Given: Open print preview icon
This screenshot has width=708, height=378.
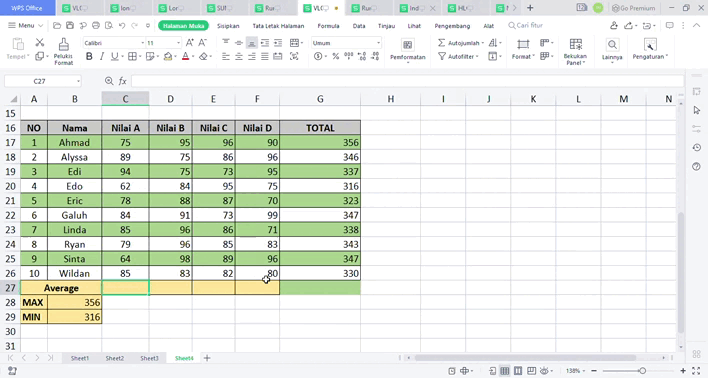Looking at the screenshot, I should pos(109,26).
